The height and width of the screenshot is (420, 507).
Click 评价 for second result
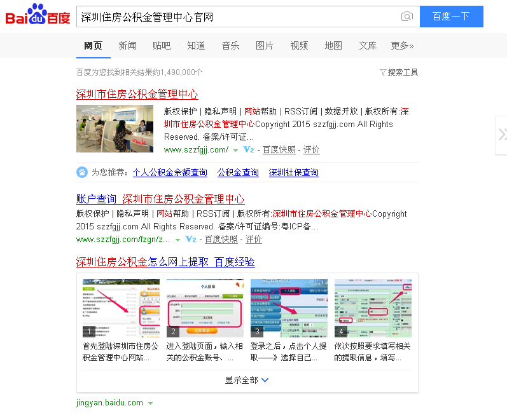point(253,240)
